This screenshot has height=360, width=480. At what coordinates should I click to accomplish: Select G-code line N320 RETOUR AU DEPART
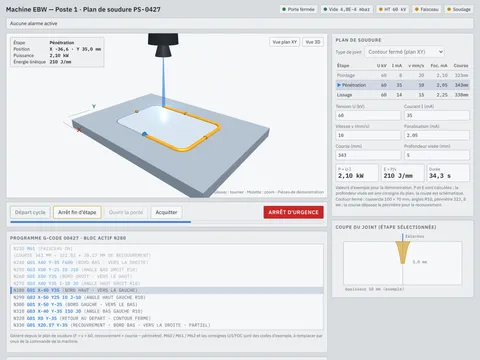pos(167,318)
